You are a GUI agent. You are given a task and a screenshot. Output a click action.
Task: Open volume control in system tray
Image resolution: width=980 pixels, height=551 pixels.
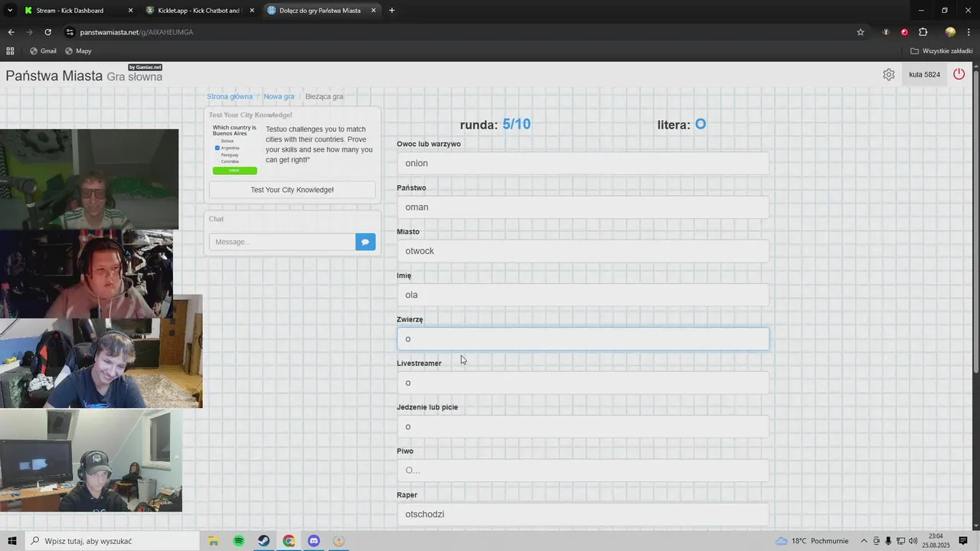coord(913,541)
